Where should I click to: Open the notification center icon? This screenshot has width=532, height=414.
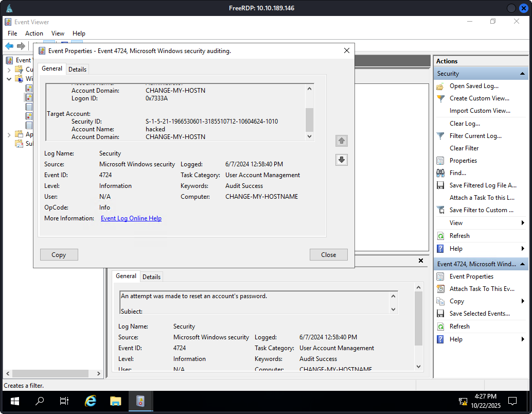pyautogui.click(x=512, y=401)
